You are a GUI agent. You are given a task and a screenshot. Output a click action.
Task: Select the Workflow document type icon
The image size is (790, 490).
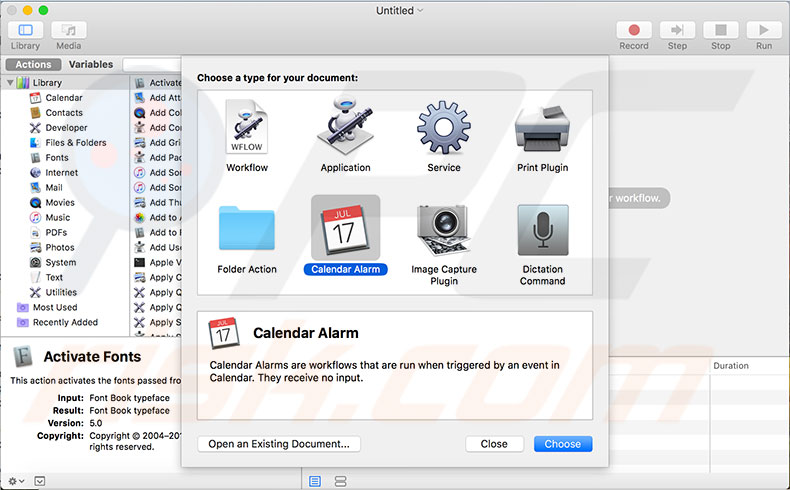tap(246, 126)
